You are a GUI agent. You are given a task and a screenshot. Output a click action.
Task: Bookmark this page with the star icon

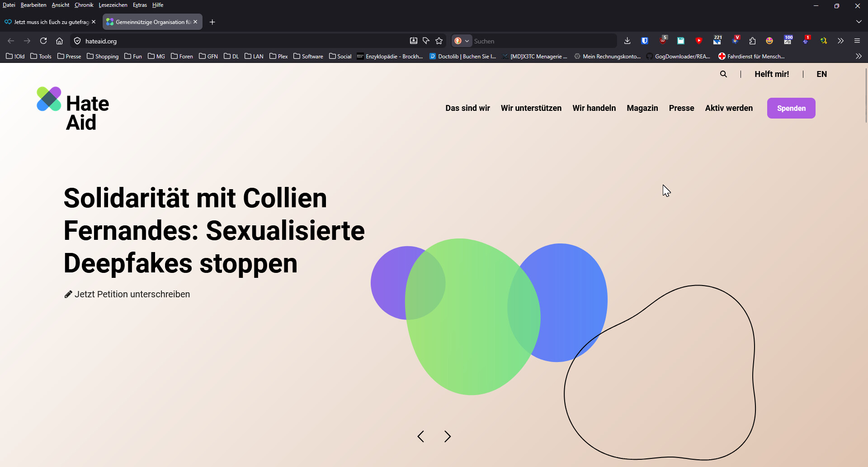pos(439,41)
